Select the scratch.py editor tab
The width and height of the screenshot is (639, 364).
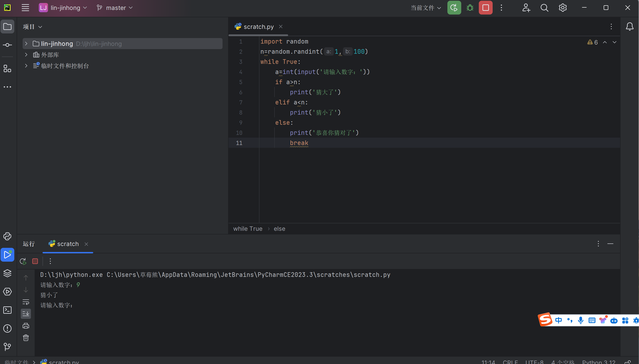click(x=258, y=27)
